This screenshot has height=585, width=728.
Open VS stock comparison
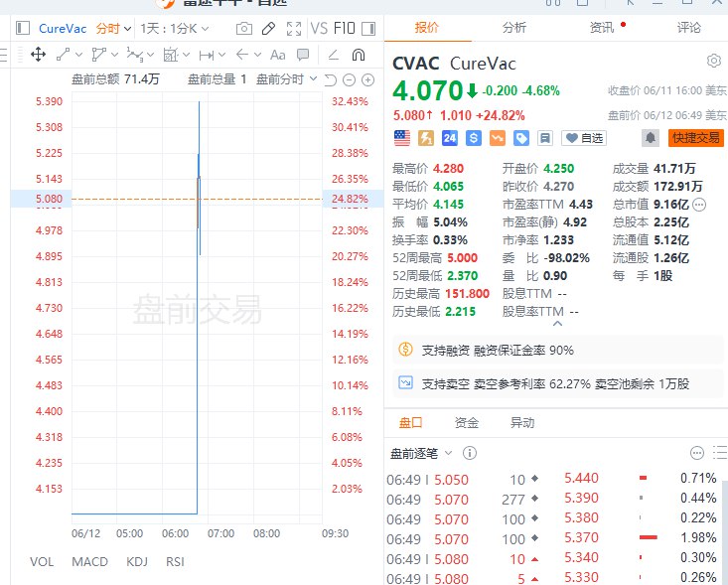(319, 29)
